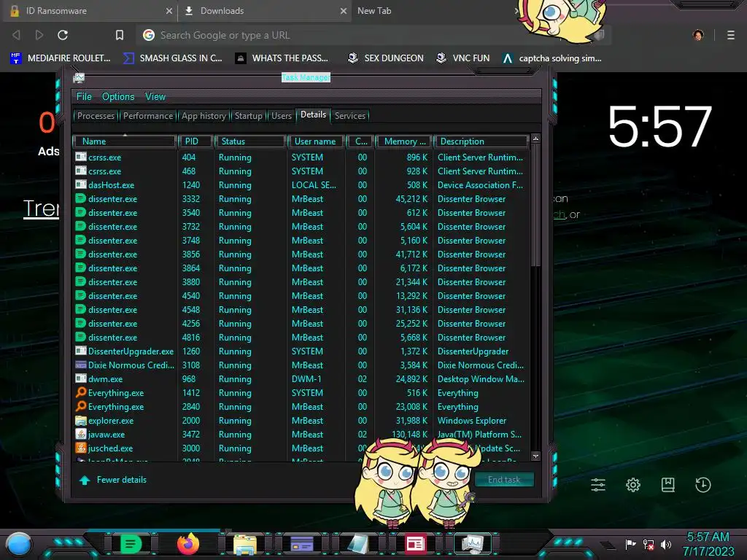Select dasHost.exe process icon

click(x=80, y=184)
